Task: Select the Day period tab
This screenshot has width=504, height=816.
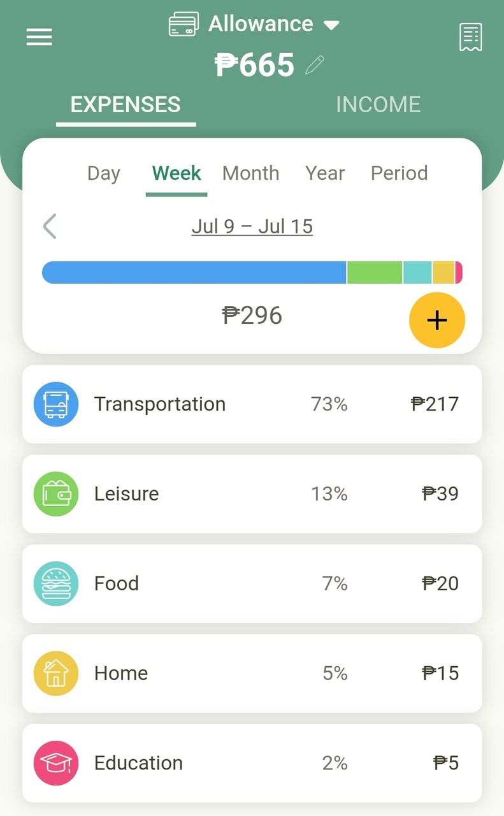Action: point(104,173)
